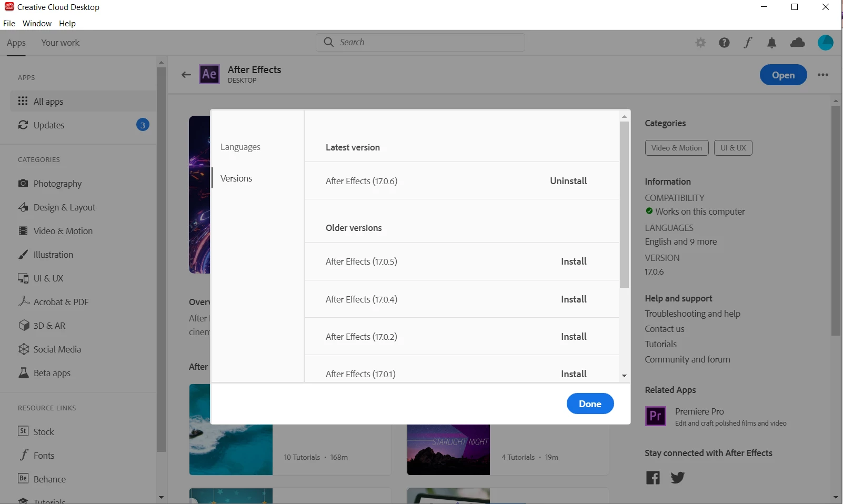Image resolution: width=843 pixels, height=504 pixels.
Task: Click the Search input field
Action: point(420,42)
